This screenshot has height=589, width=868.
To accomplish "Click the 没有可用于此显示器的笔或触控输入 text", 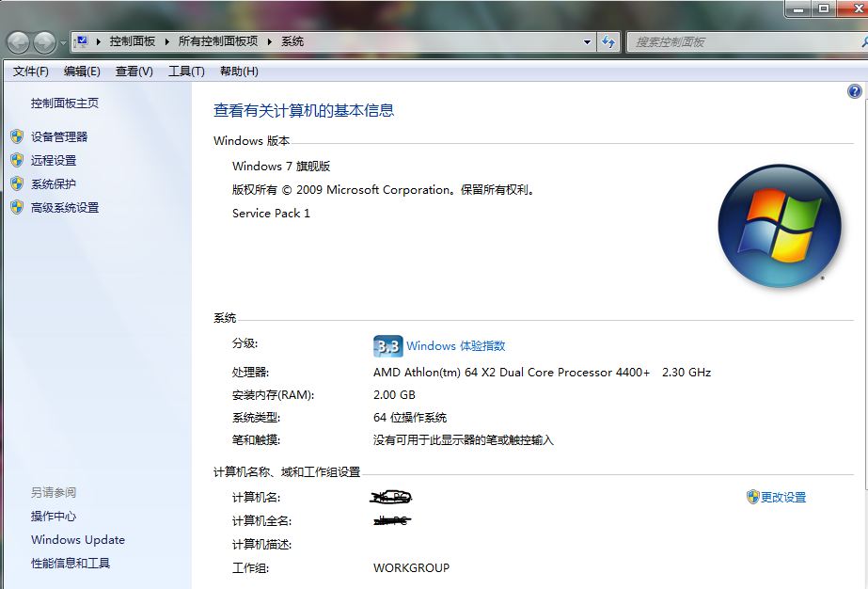I will click(x=464, y=440).
